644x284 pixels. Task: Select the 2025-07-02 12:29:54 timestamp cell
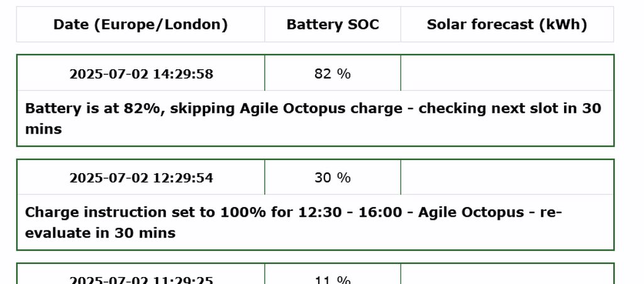141,178
